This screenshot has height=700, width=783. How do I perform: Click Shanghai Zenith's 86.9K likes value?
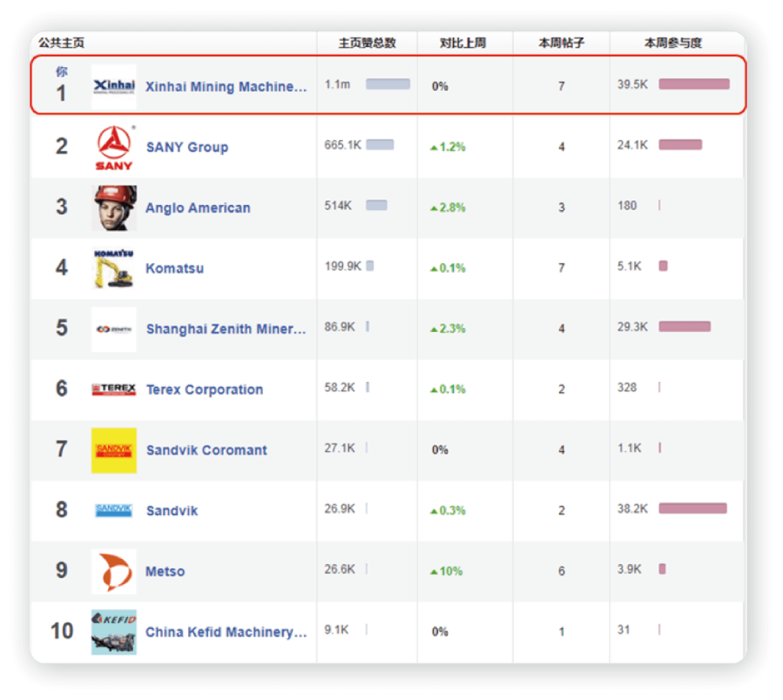coord(340,326)
